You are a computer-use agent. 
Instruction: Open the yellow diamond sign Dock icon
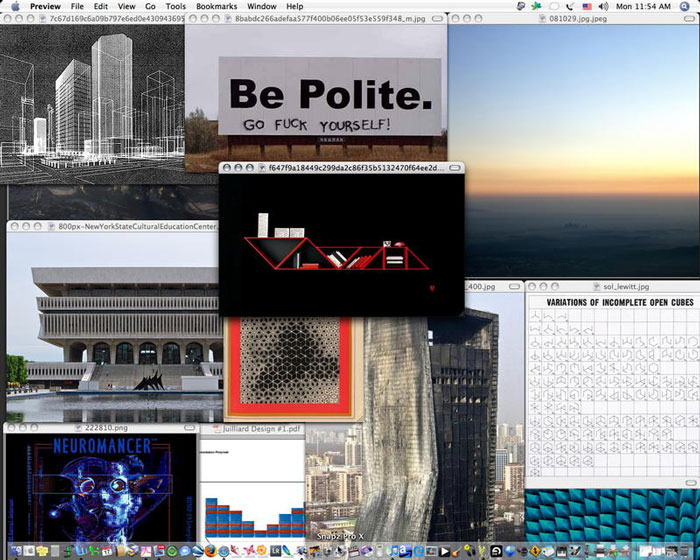[x=535, y=551]
